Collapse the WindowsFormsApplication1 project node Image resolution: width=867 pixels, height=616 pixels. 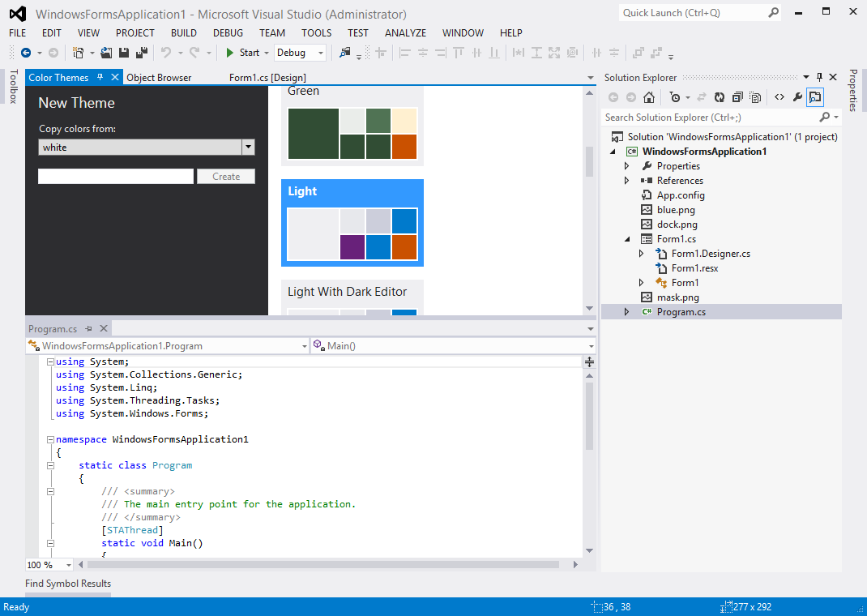click(613, 151)
